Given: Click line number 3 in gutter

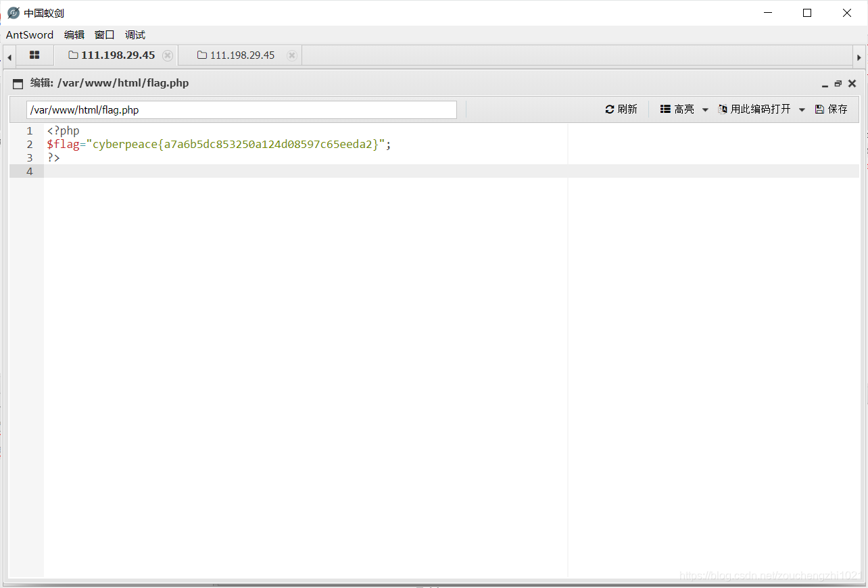Looking at the screenshot, I should click(30, 158).
